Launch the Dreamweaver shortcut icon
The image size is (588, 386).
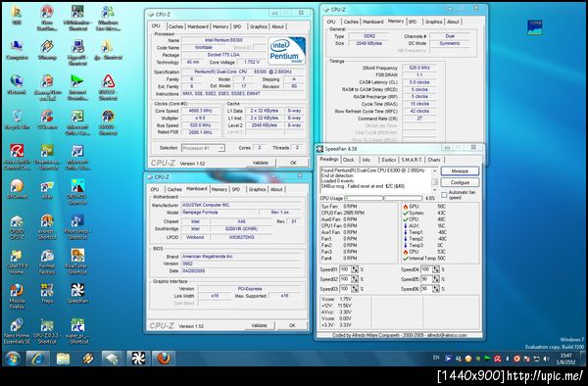pos(47,157)
